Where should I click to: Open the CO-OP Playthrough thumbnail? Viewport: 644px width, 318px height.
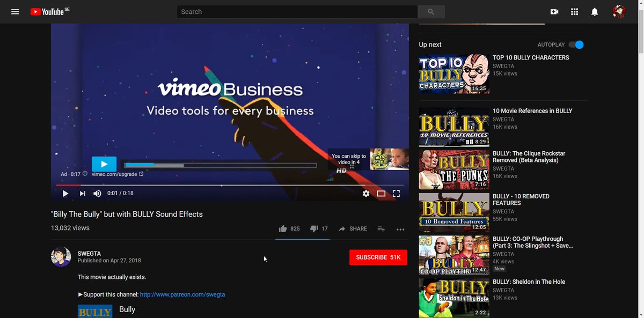coord(454,255)
